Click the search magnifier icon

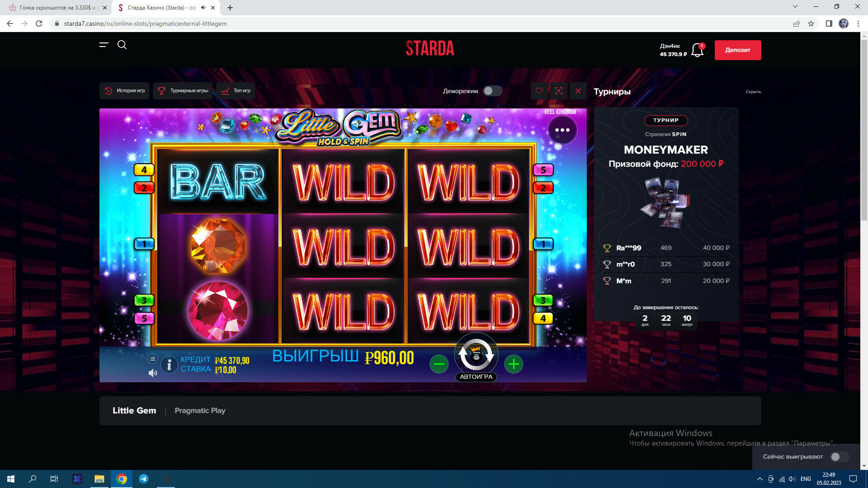tap(122, 45)
